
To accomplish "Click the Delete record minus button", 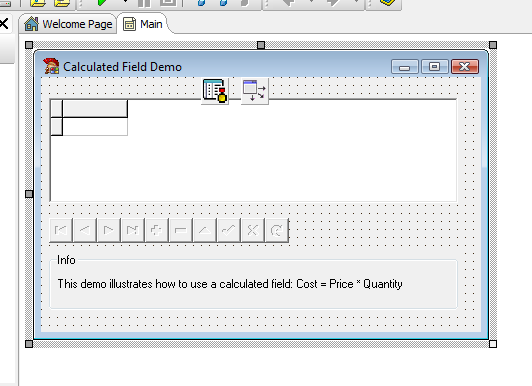I will (180, 230).
